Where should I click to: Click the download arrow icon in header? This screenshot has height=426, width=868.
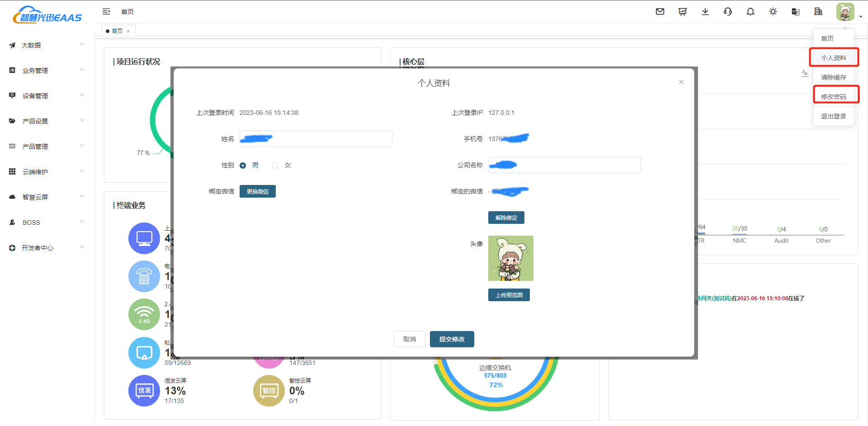point(705,12)
